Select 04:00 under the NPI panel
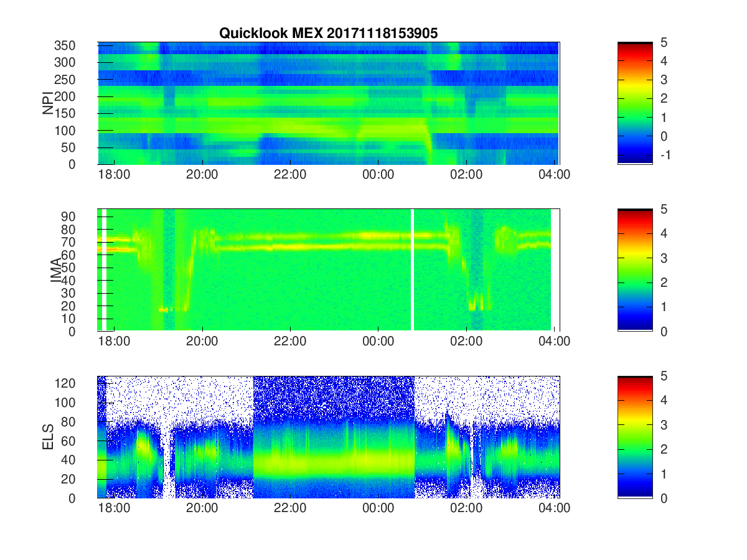The width and height of the screenshot is (747, 560). [x=555, y=175]
